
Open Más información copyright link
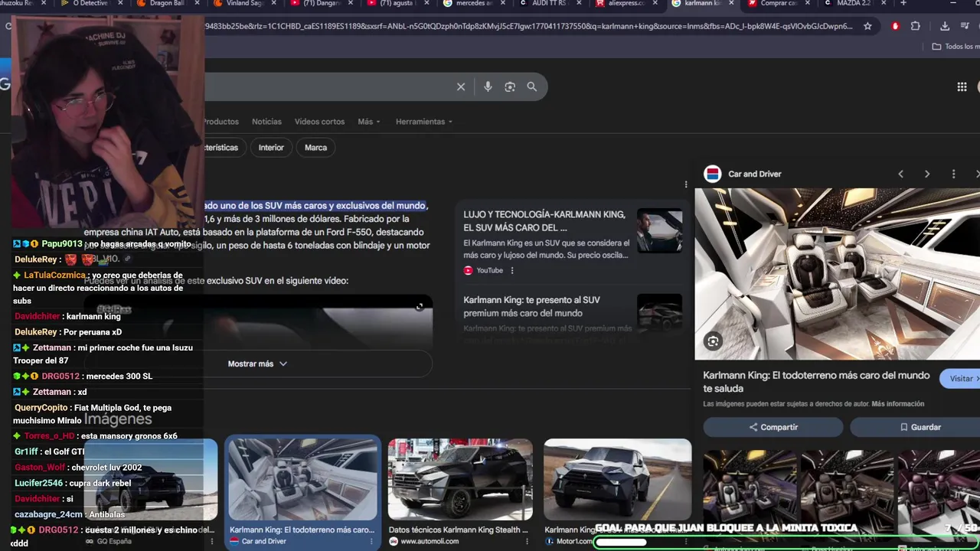897,404
